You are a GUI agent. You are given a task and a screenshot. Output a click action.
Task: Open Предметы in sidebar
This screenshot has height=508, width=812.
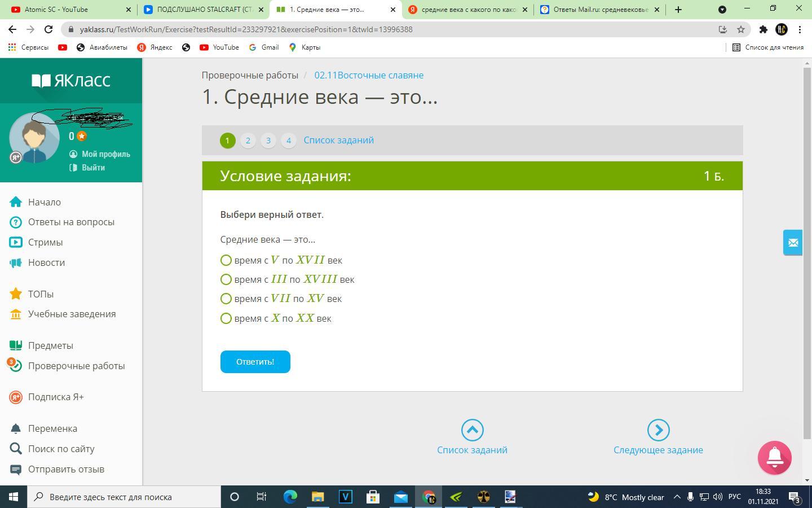click(51, 345)
